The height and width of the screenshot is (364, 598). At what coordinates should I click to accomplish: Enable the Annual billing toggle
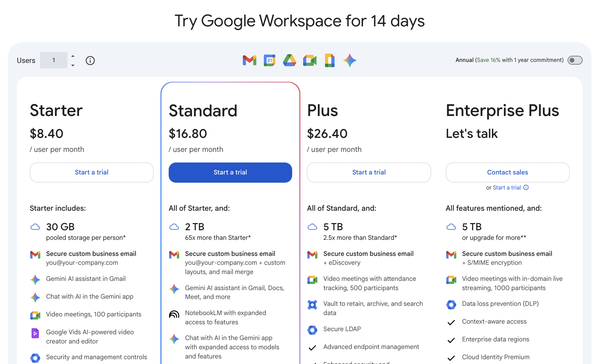575,60
